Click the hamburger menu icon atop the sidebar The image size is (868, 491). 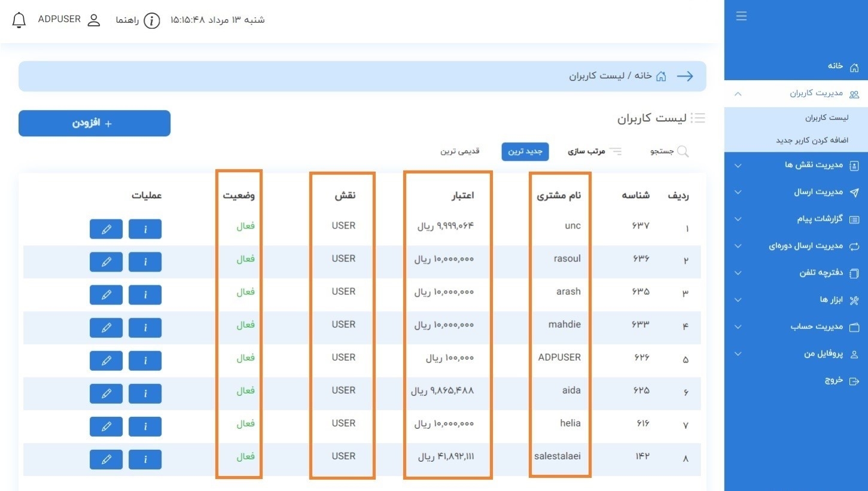741,16
